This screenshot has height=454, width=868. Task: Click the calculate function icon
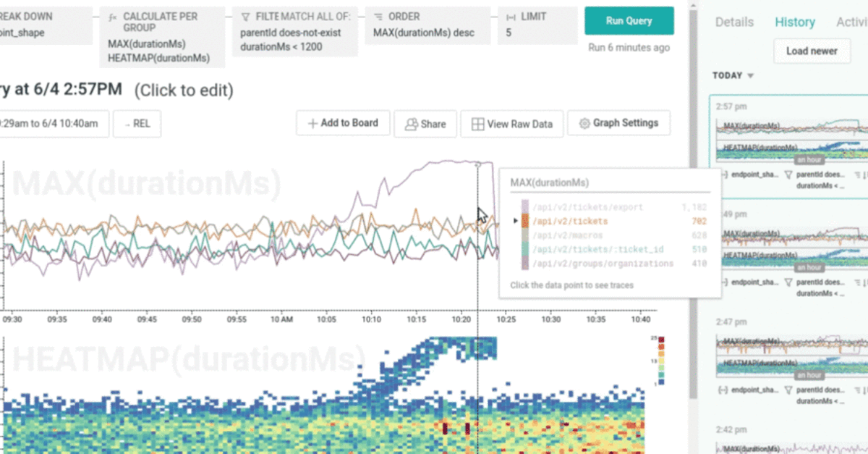click(113, 16)
